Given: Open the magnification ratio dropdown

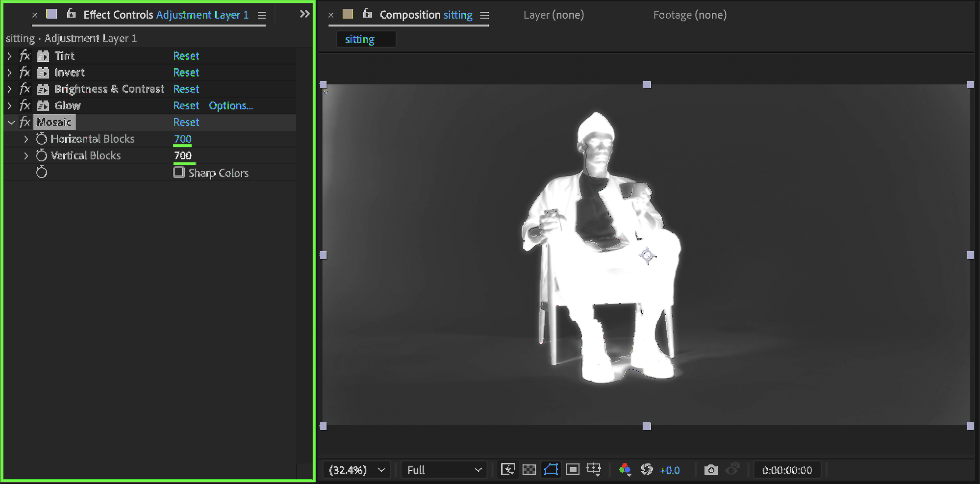Looking at the screenshot, I should click(357, 470).
